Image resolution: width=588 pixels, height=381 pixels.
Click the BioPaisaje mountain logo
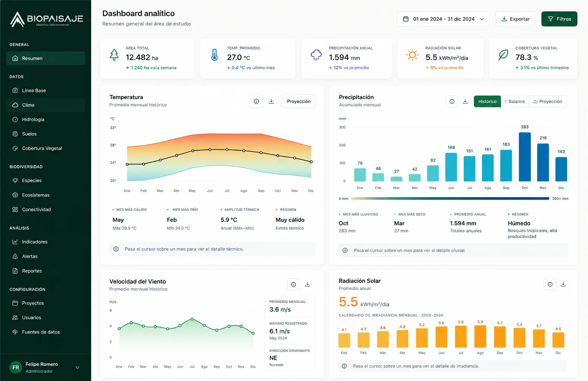(x=17, y=19)
